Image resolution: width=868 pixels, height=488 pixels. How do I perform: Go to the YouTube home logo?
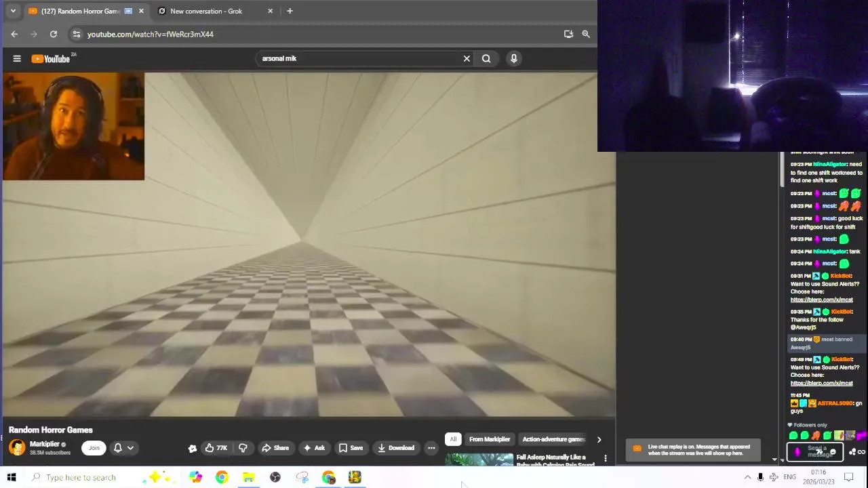pyautogui.click(x=52, y=59)
